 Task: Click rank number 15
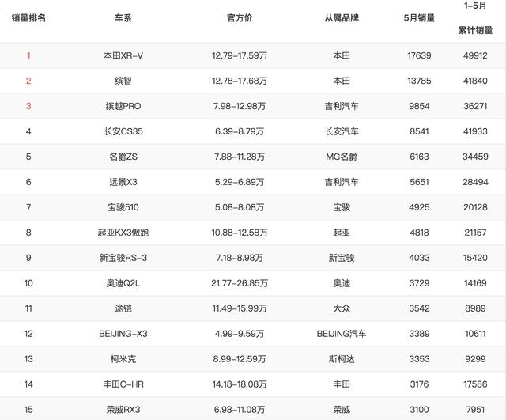(x=28, y=410)
